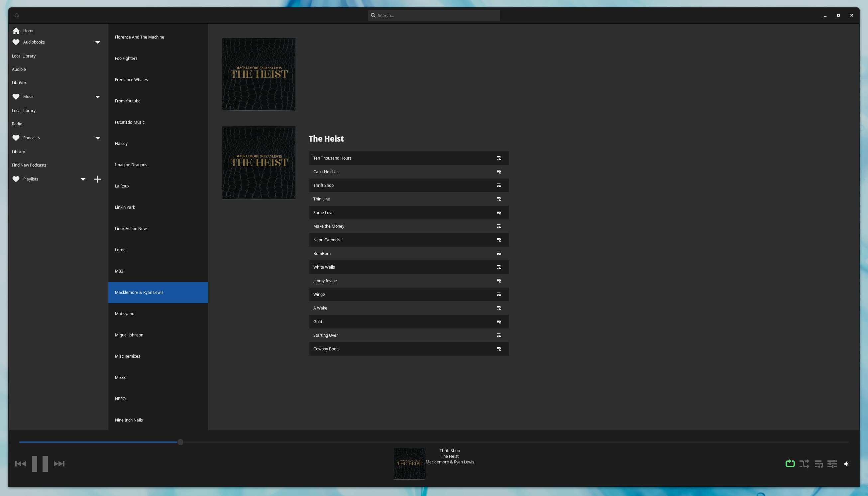The image size is (868, 496).
Task: Pause the playing song
Action: (40, 464)
